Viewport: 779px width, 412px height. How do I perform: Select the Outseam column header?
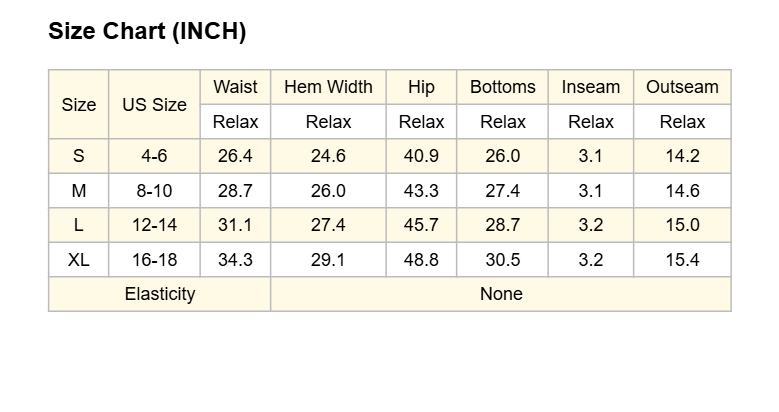pos(682,87)
